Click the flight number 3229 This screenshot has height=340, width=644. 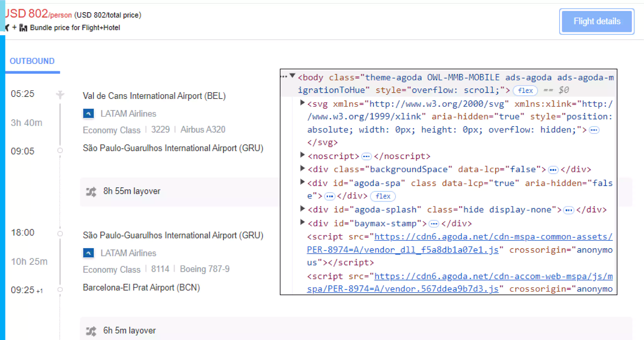tap(160, 130)
